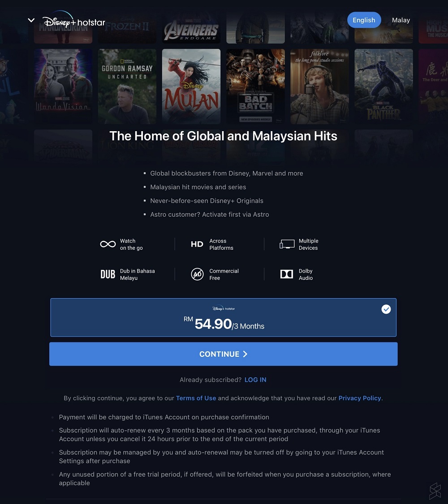Toggle the plan selection checkmark

[386, 309]
